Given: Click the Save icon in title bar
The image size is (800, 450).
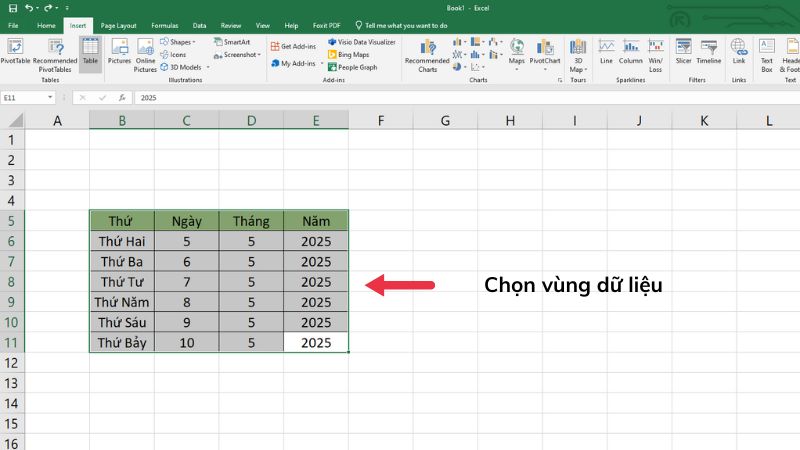Looking at the screenshot, I should coord(12,7).
